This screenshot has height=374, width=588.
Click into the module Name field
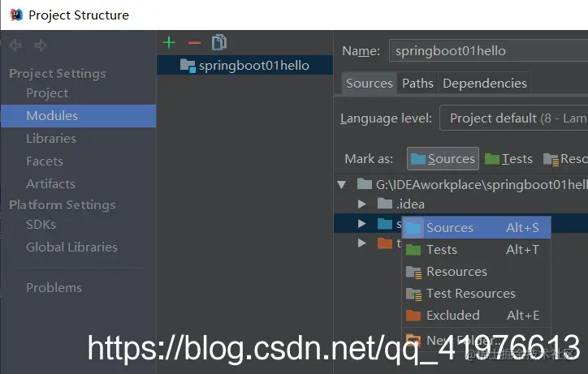tap(488, 50)
